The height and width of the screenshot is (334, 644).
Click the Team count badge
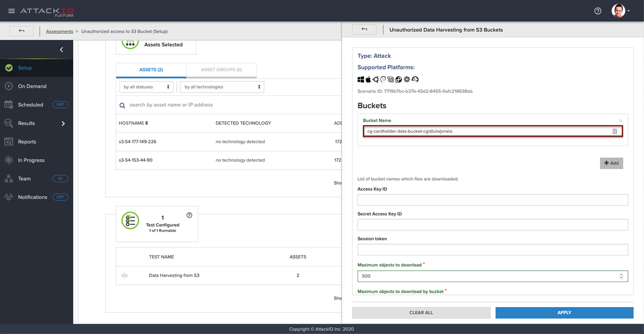pos(60,179)
